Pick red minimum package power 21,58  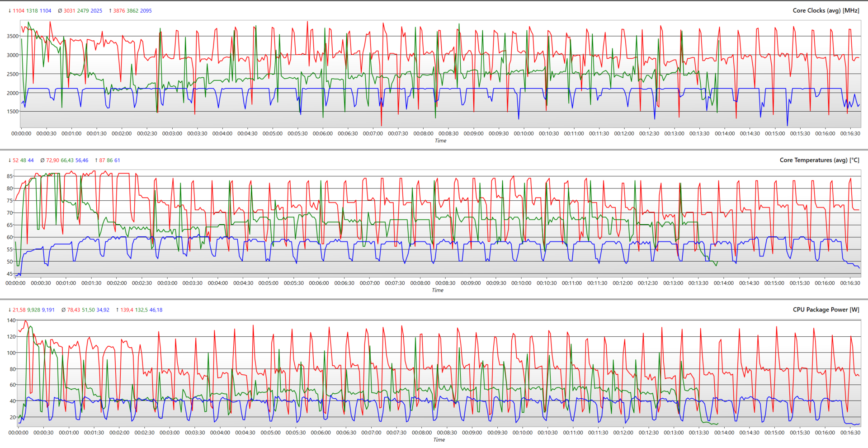tap(19, 310)
